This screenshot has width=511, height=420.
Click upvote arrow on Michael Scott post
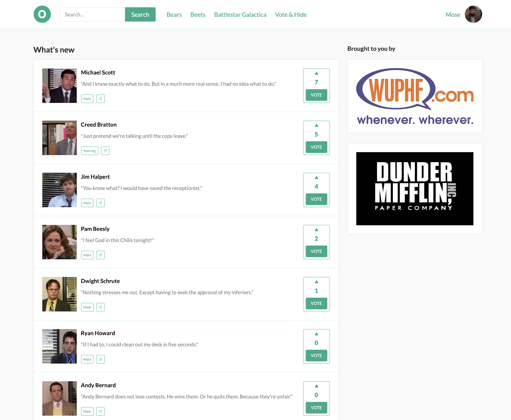click(317, 73)
